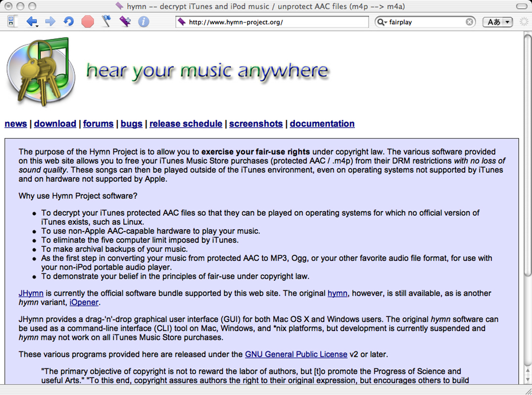Toggle the toolbar with the pill button

pyautogui.click(x=521, y=6)
